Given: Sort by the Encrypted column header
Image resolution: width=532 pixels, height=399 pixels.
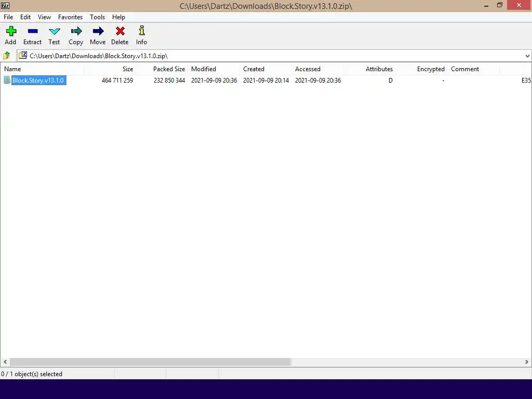Looking at the screenshot, I should click(421, 69).
